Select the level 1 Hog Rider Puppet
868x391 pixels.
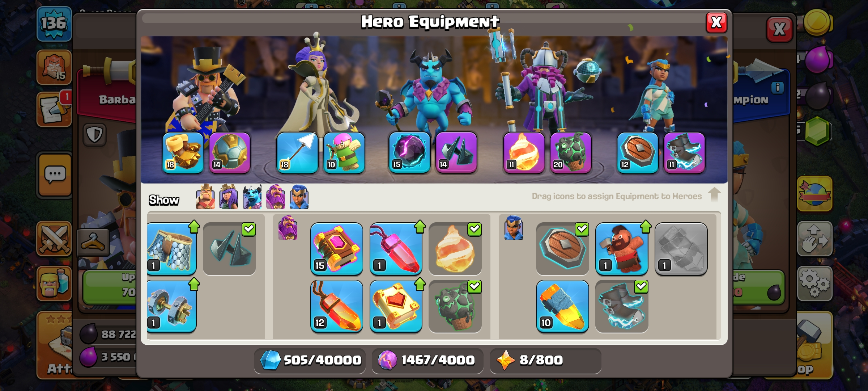[622, 249]
